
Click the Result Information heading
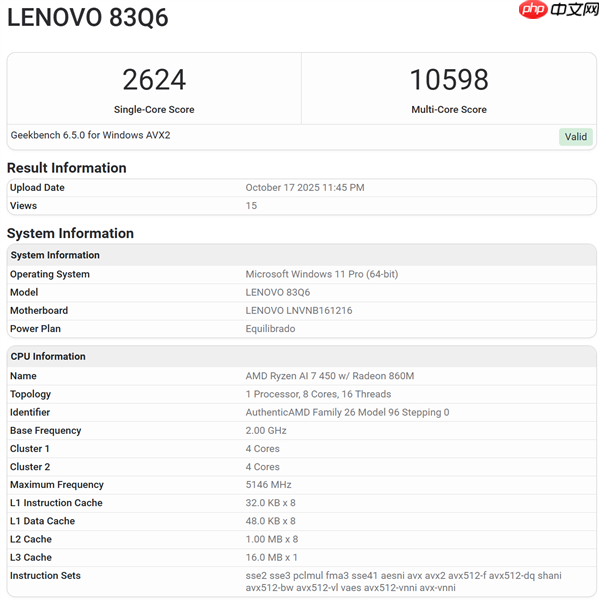pyautogui.click(x=67, y=168)
